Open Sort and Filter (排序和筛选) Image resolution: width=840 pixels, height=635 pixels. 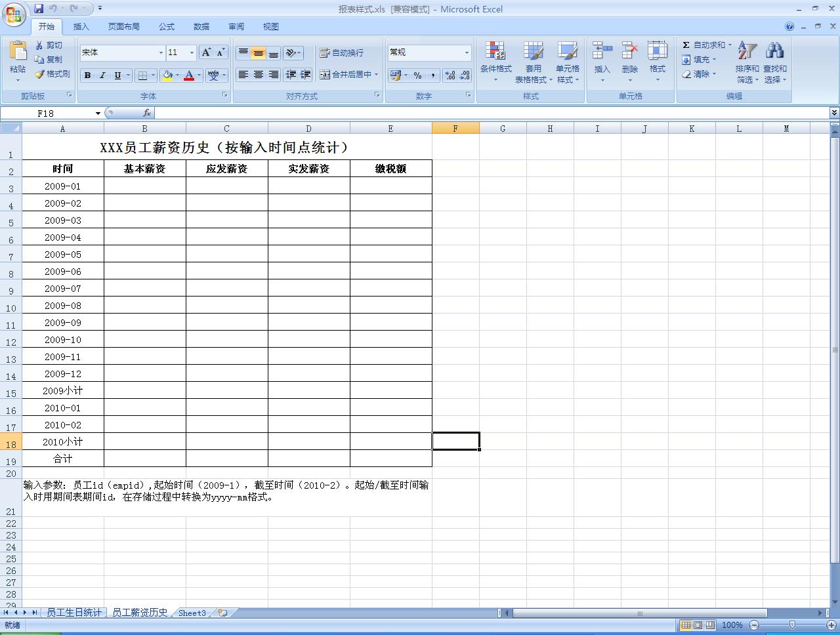coord(747,62)
